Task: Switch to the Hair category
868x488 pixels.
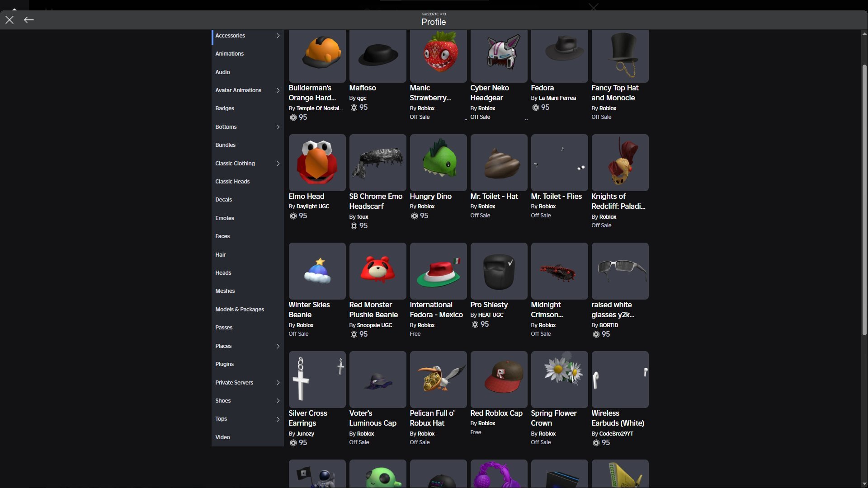Action: coord(247,255)
